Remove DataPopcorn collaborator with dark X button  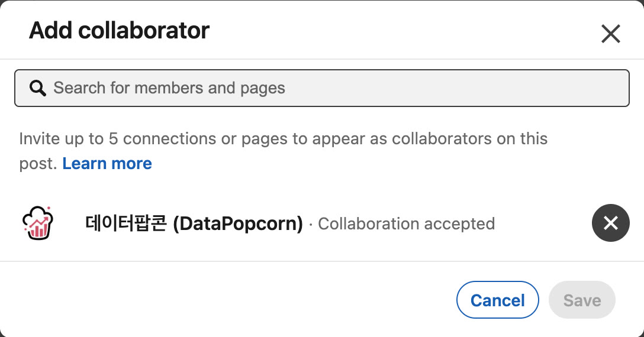point(611,223)
